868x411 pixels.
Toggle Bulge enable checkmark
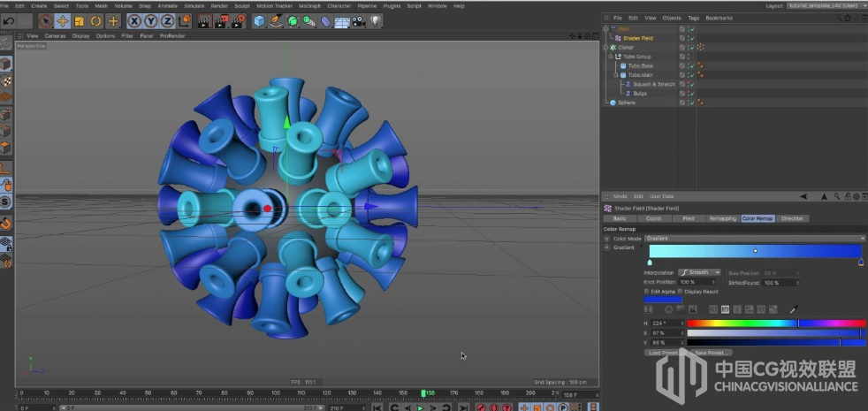tap(692, 94)
